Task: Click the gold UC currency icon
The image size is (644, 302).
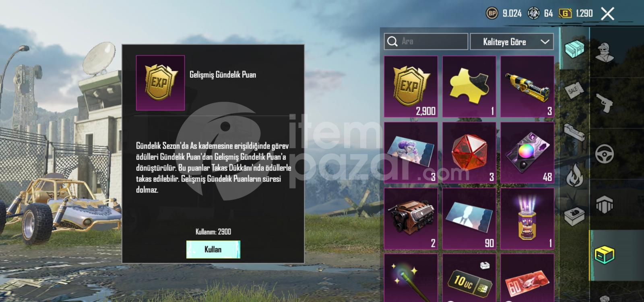Action: (565, 13)
